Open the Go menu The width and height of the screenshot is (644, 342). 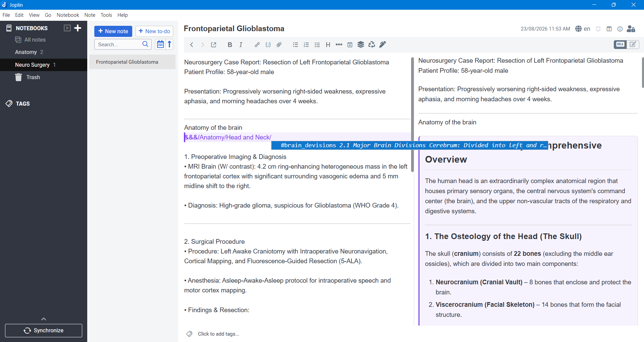tap(48, 15)
